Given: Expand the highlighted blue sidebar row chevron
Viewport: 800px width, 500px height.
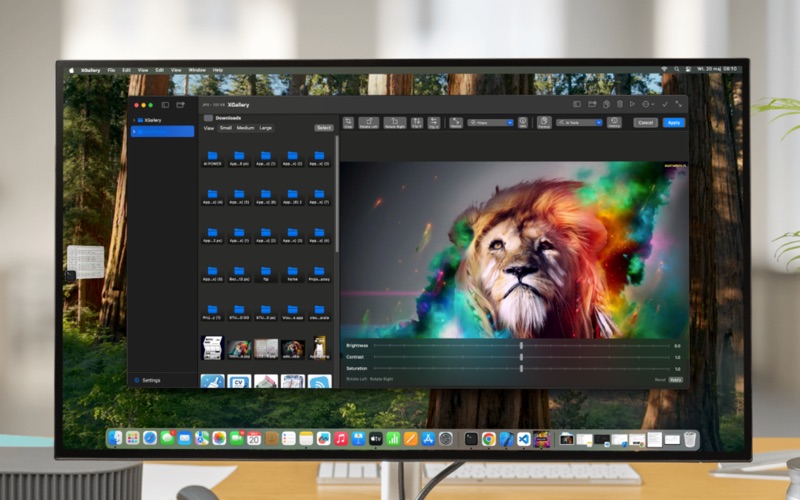Looking at the screenshot, I should pyautogui.click(x=134, y=132).
